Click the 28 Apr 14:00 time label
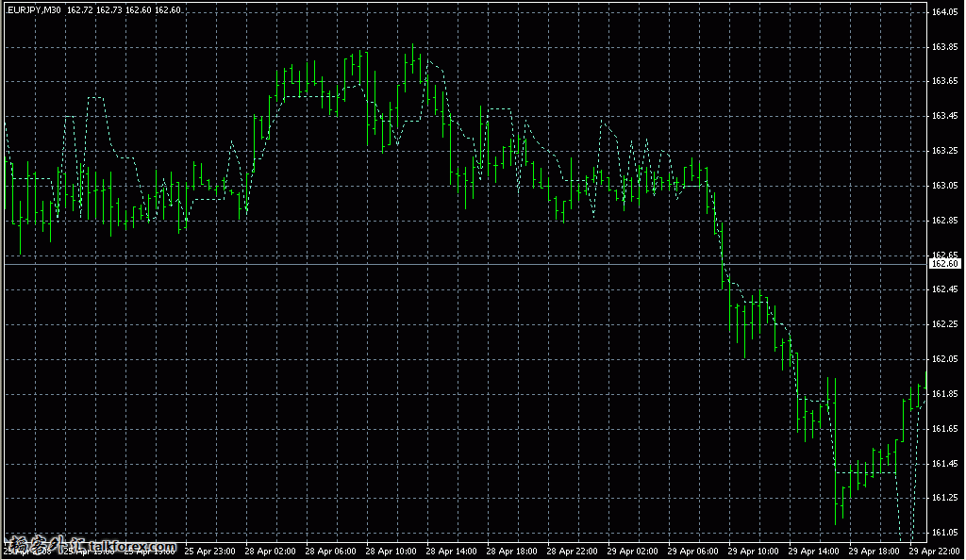Image resolution: width=966 pixels, height=560 pixels. click(x=452, y=552)
